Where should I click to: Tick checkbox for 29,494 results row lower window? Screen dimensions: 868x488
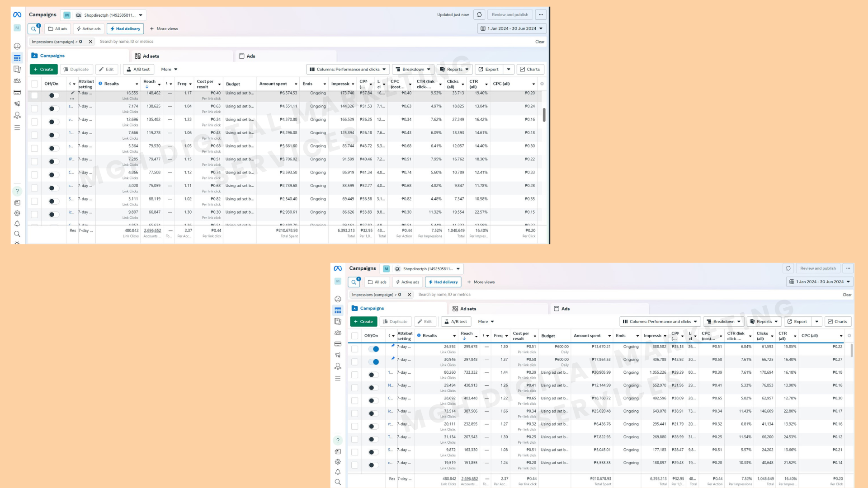354,388
